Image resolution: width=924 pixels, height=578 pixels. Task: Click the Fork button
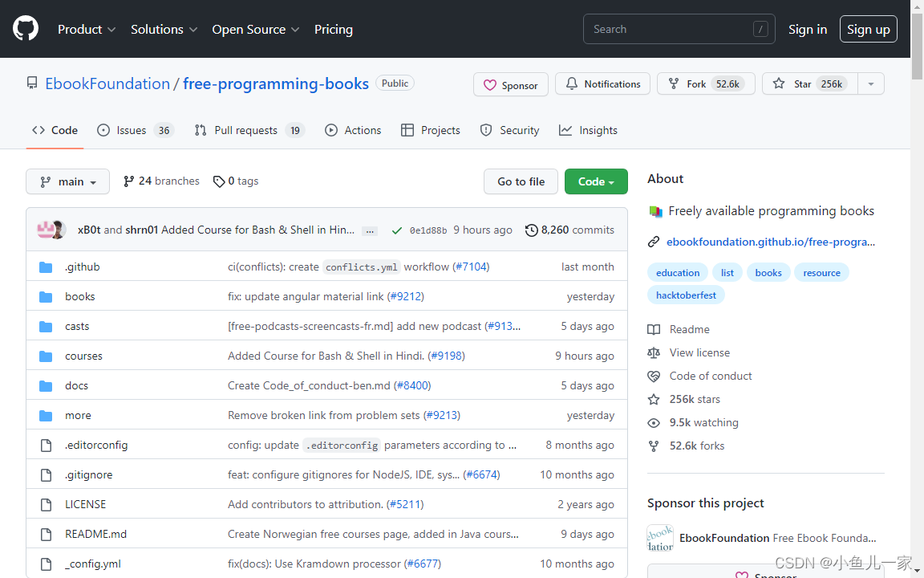coord(706,83)
